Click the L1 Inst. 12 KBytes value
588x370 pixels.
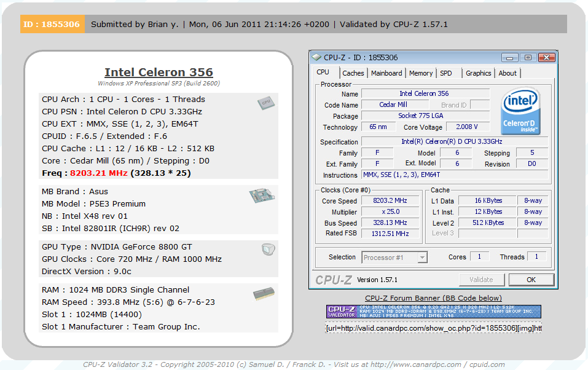pos(487,211)
